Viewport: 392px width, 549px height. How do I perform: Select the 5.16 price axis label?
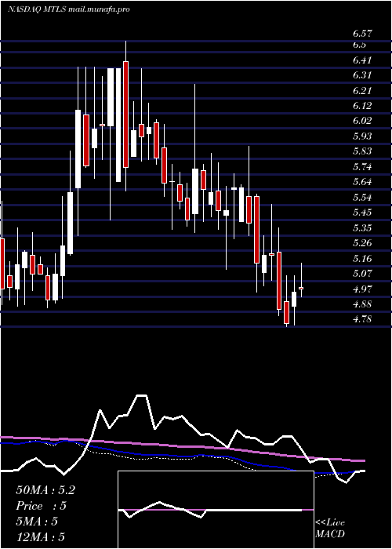pos(362,259)
